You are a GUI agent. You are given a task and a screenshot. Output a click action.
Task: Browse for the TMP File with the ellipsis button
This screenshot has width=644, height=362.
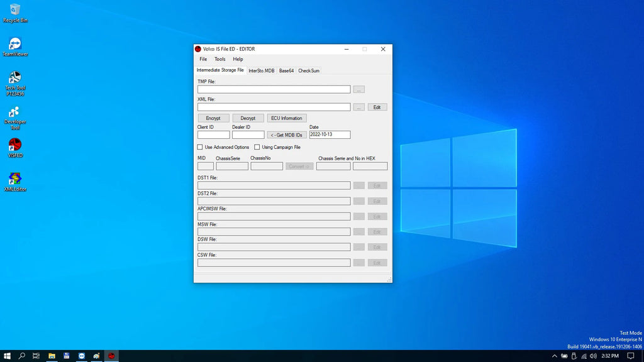click(x=359, y=89)
